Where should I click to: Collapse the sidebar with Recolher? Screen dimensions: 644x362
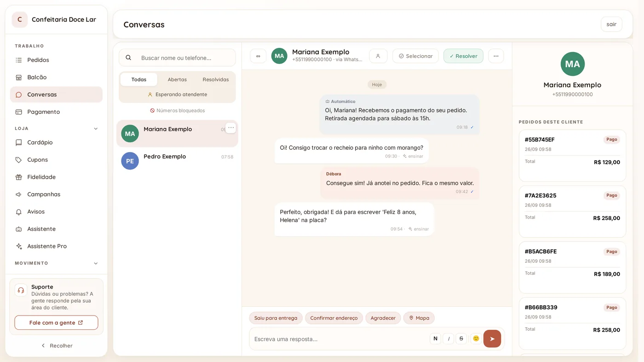coord(57,345)
